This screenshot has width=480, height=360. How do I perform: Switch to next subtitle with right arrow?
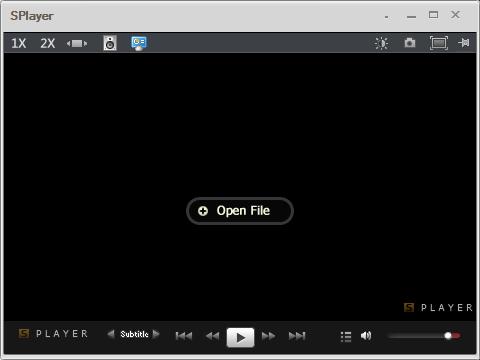point(156,334)
